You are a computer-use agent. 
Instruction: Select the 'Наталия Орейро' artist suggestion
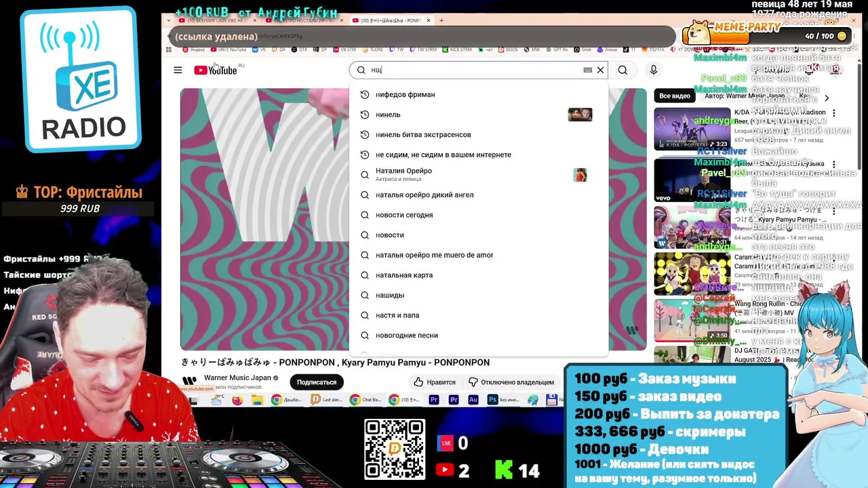[479, 174]
